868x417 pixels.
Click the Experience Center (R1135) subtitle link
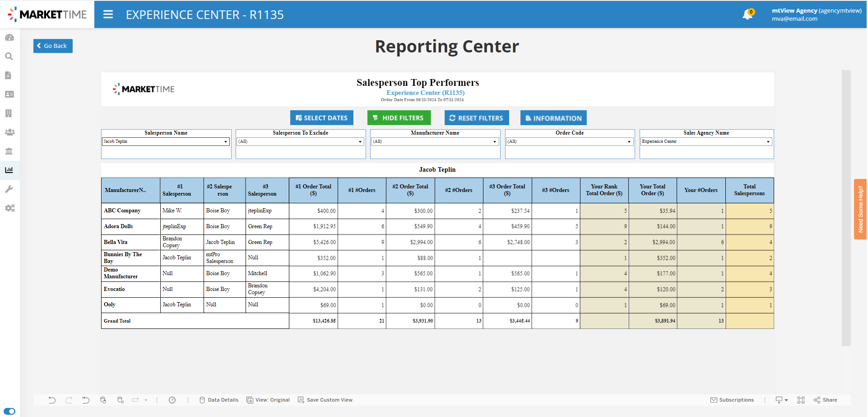click(425, 93)
